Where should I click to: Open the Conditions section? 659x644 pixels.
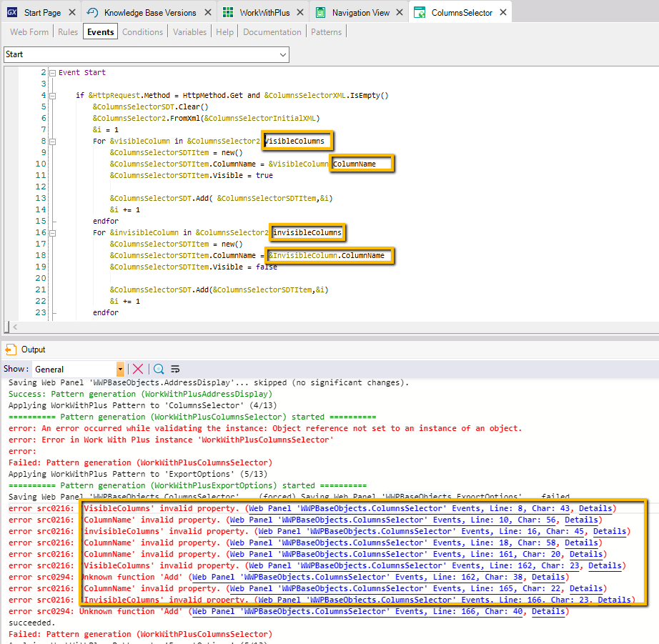[x=142, y=32]
